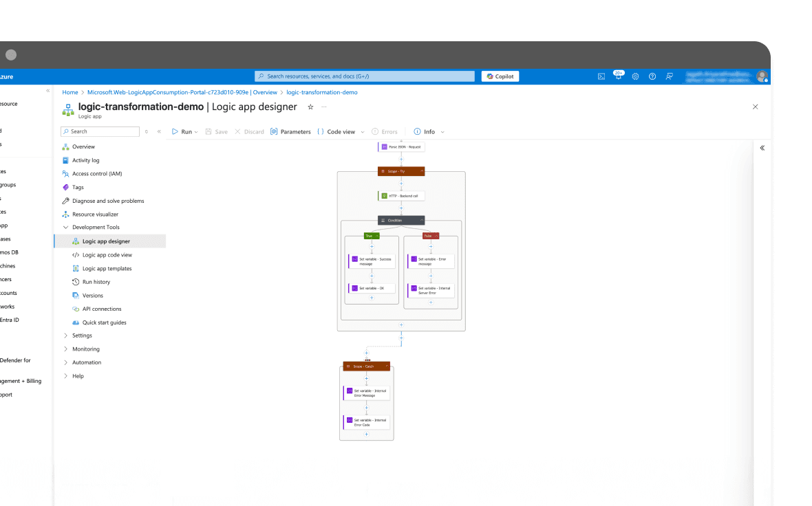Click the Overview breadcrumb link

[265, 91]
